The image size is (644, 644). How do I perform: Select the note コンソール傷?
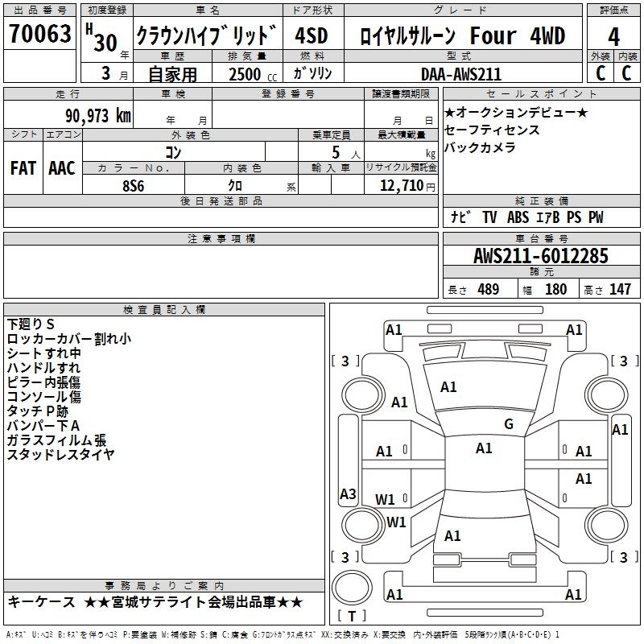[44, 397]
